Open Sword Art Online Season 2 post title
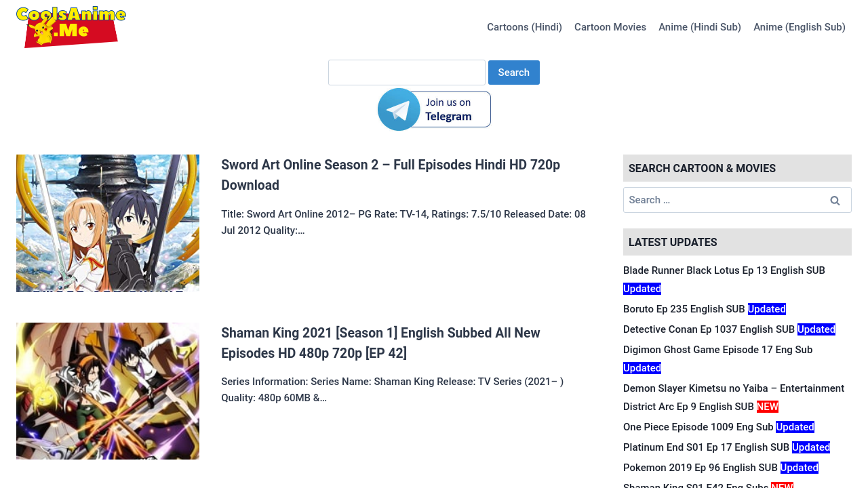Image resolution: width=868 pixels, height=488 pixels. click(x=391, y=175)
